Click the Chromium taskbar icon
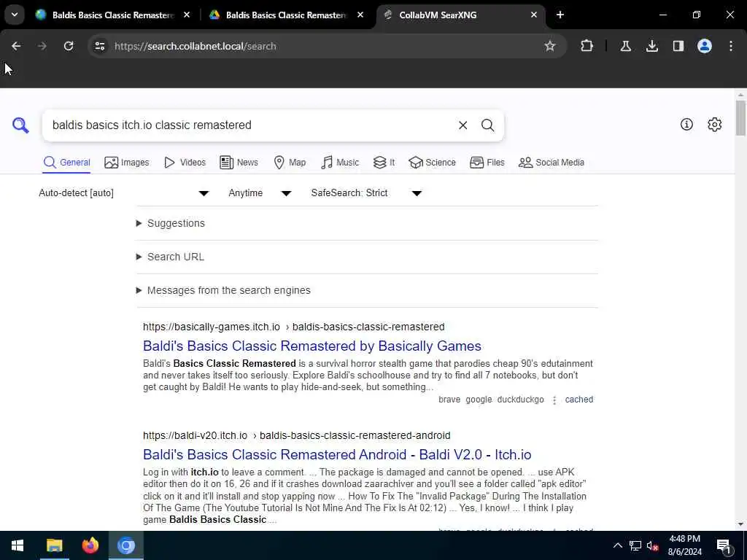The height and width of the screenshot is (560, 747). (125, 545)
